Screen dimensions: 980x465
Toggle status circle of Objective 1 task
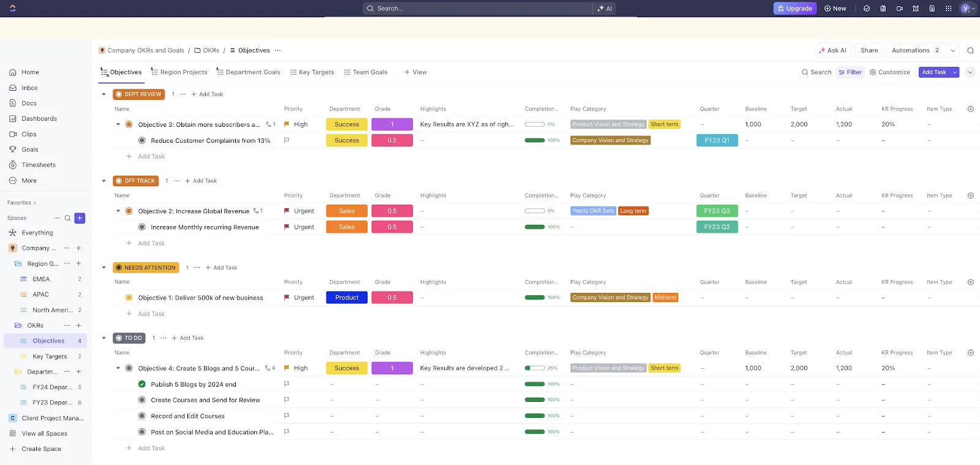[x=129, y=298]
